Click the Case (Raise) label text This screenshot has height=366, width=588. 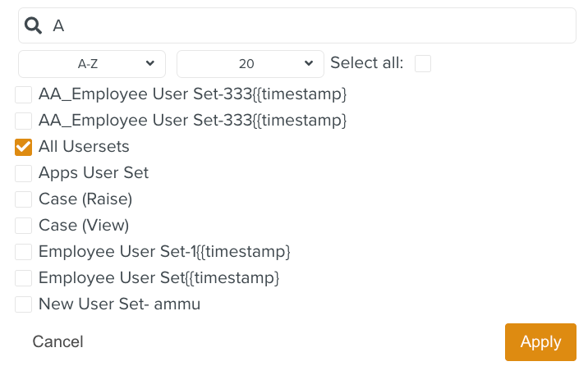(x=85, y=199)
